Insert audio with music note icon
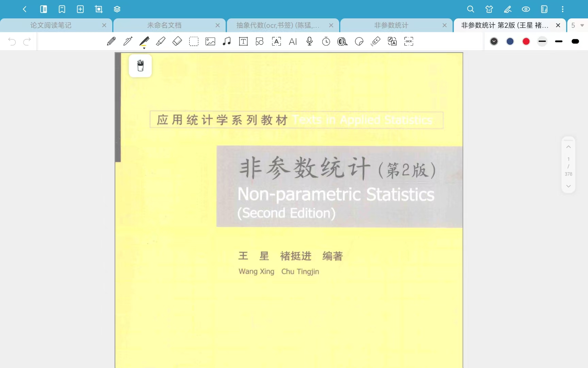Screen dimensions: 588x368 click(227, 42)
